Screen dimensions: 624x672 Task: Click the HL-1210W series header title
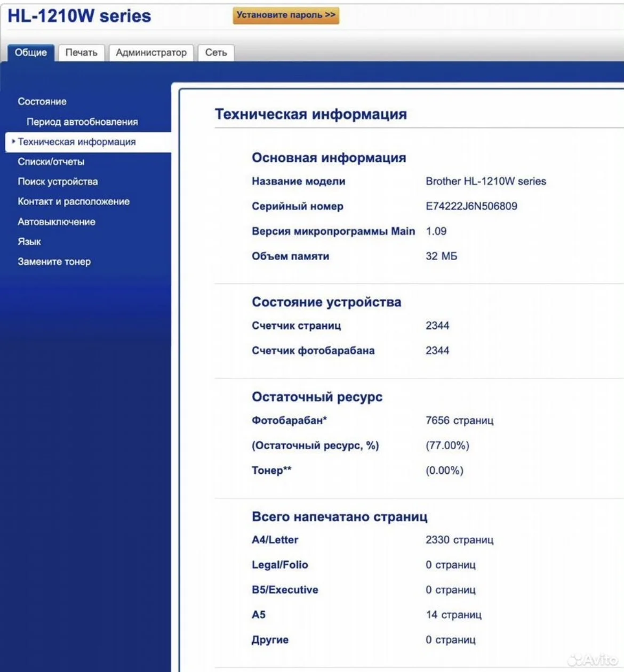click(x=79, y=16)
